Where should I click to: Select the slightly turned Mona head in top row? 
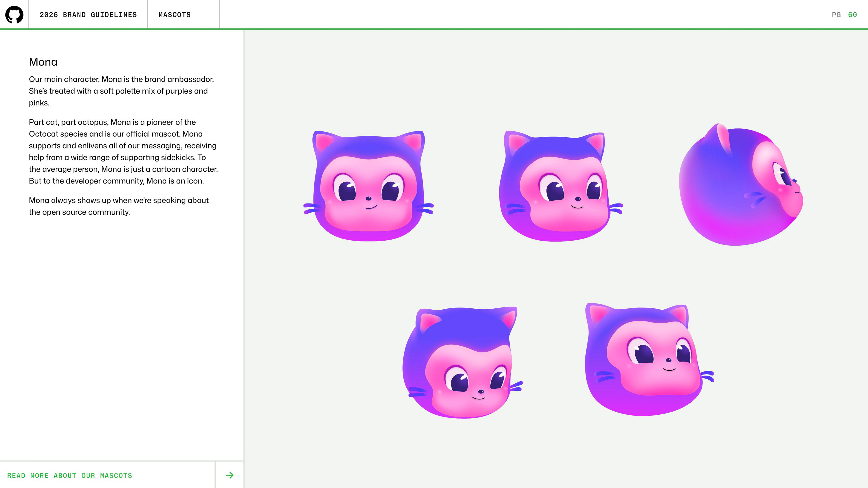pyautogui.click(x=561, y=186)
